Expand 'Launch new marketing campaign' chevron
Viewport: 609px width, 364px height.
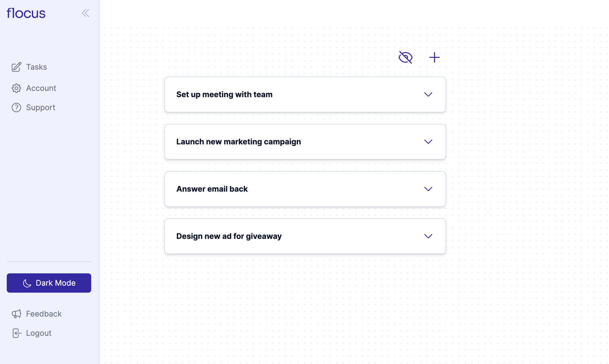(428, 142)
